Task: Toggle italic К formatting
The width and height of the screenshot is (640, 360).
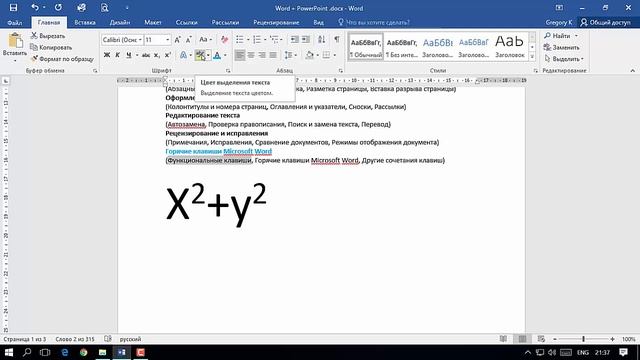Action: coord(118,55)
